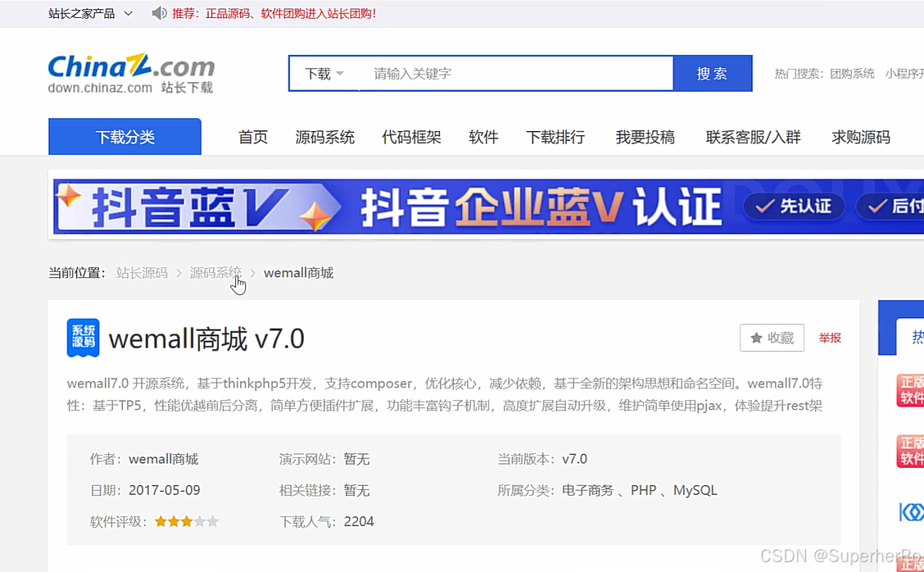Open 求购源码 navigation item
The image size is (924, 572).
click(x=861, y=138)
